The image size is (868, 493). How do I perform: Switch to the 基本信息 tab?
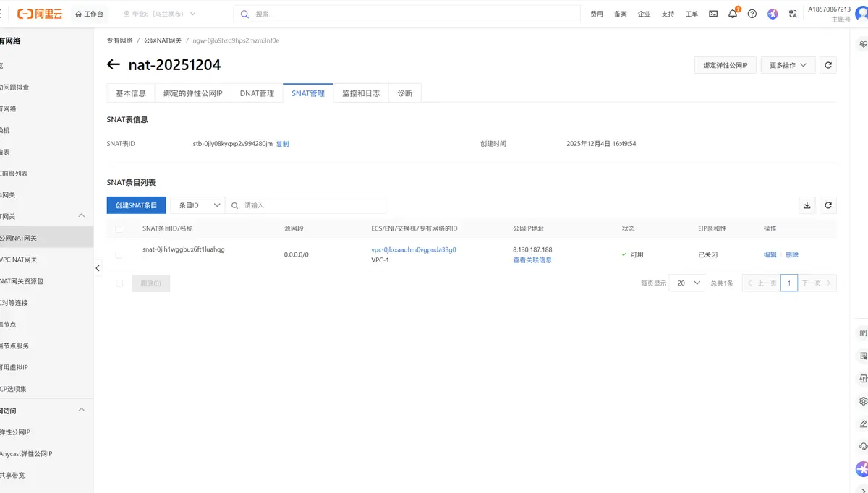131,93
